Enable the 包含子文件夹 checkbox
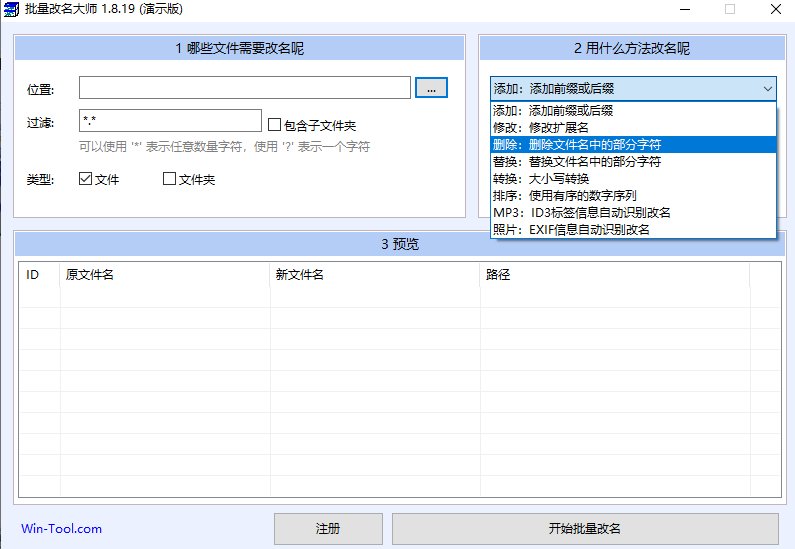Viewport: 795px width, 549px height. (x=274, y=124)
